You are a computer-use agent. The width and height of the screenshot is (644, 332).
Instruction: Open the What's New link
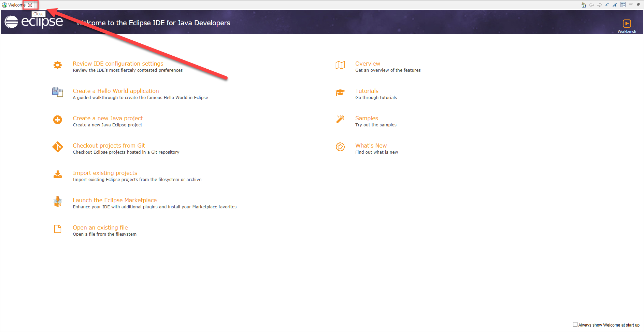(x=371, y=146)
